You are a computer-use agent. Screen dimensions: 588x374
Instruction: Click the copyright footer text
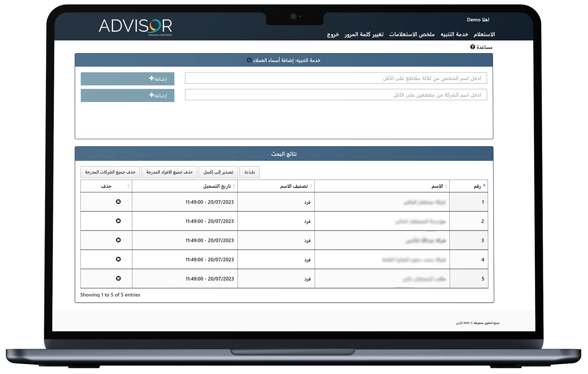tap(478, 323)
